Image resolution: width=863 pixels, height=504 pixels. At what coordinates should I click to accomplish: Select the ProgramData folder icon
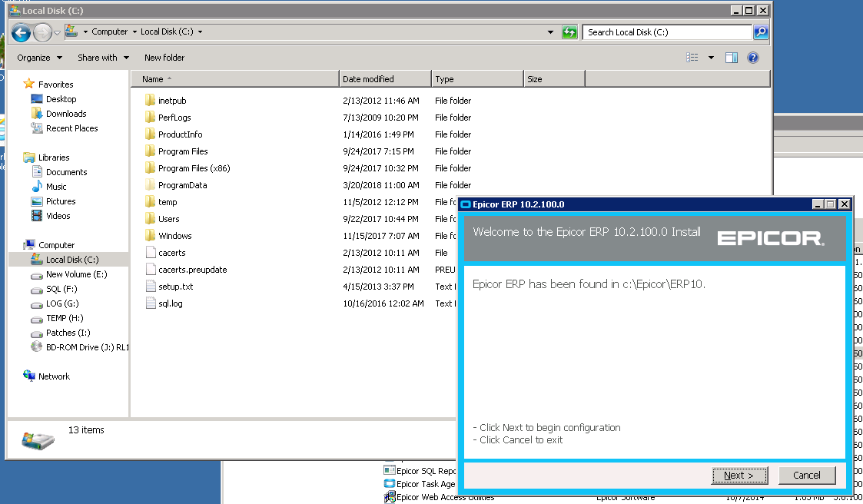[x=151, y=185]
